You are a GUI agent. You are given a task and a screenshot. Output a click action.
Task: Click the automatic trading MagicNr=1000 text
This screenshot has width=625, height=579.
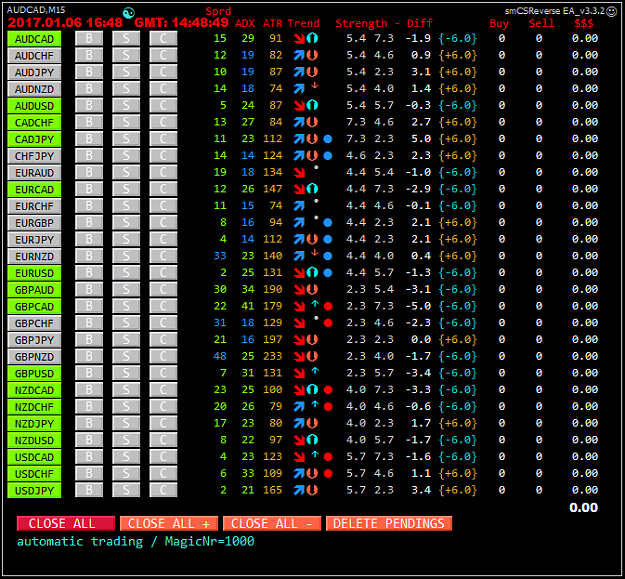tap(136, 542)
